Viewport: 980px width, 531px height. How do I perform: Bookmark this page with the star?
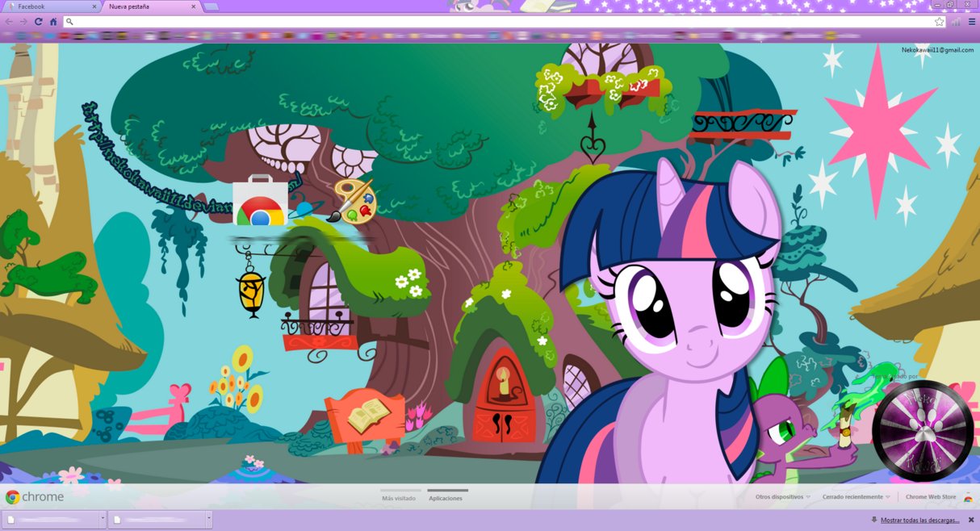[x=940, y=22]
